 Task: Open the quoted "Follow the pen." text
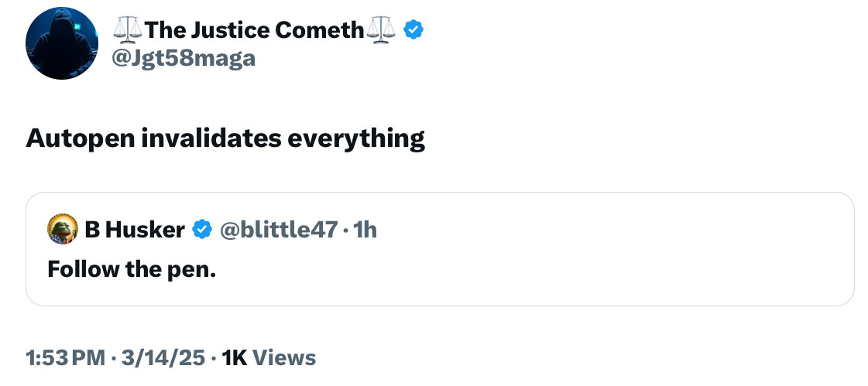click(x=131, y=268)
